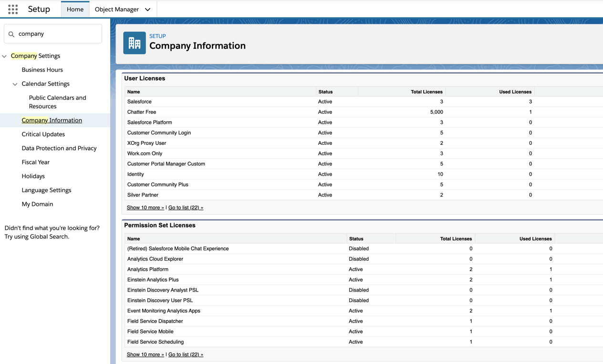Click the Company Information building icon
This screenshot has height=364, width=603.
135,43
